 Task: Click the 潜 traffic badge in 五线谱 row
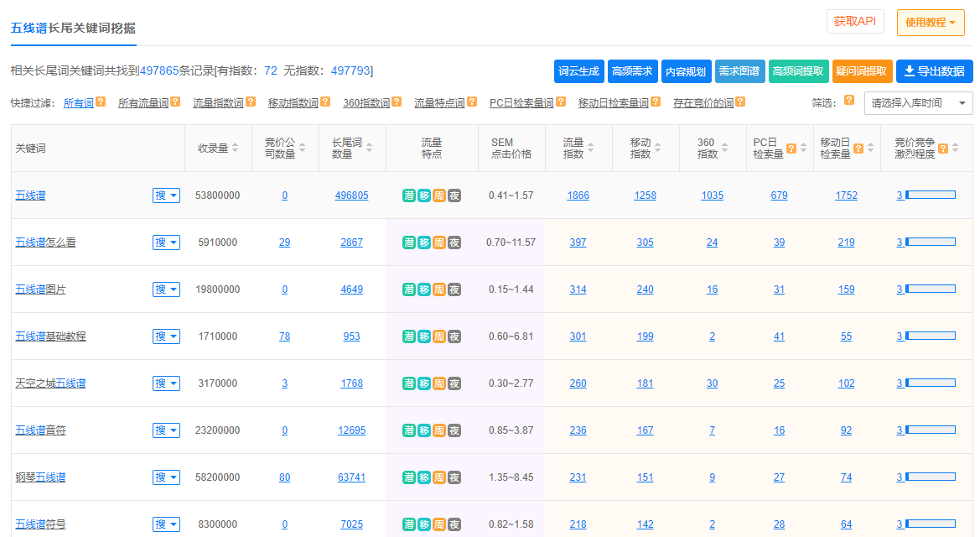[408, 195]
